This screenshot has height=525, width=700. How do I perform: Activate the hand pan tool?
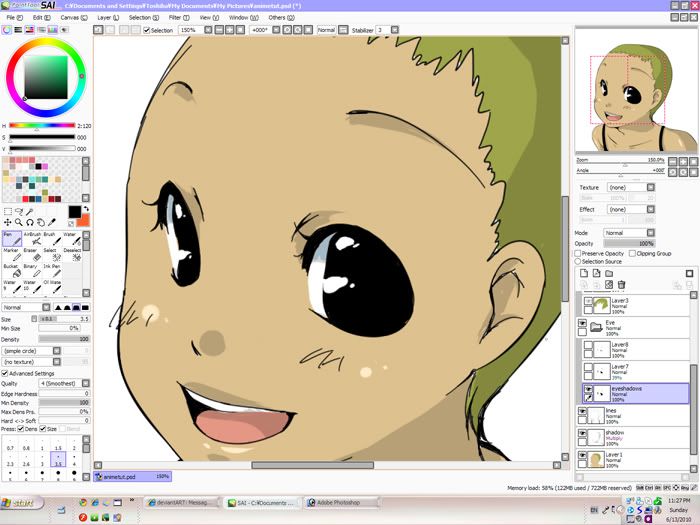pos(41,222)
